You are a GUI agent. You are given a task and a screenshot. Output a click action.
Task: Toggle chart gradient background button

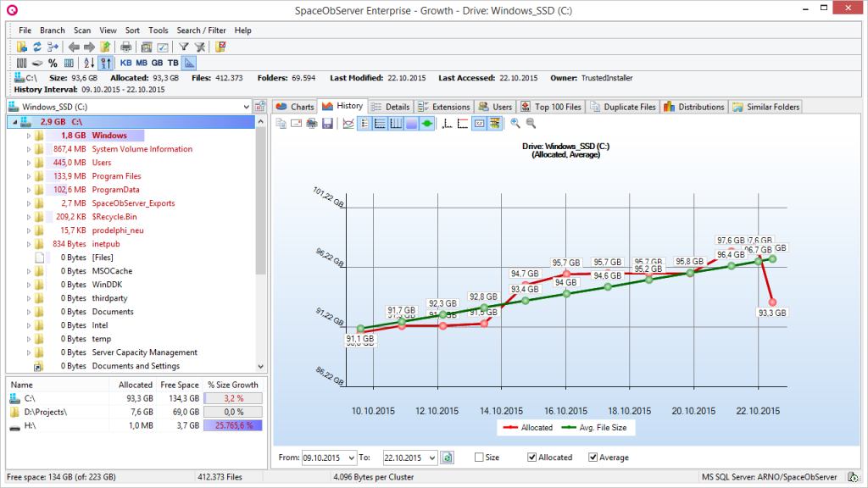point(411,124)
